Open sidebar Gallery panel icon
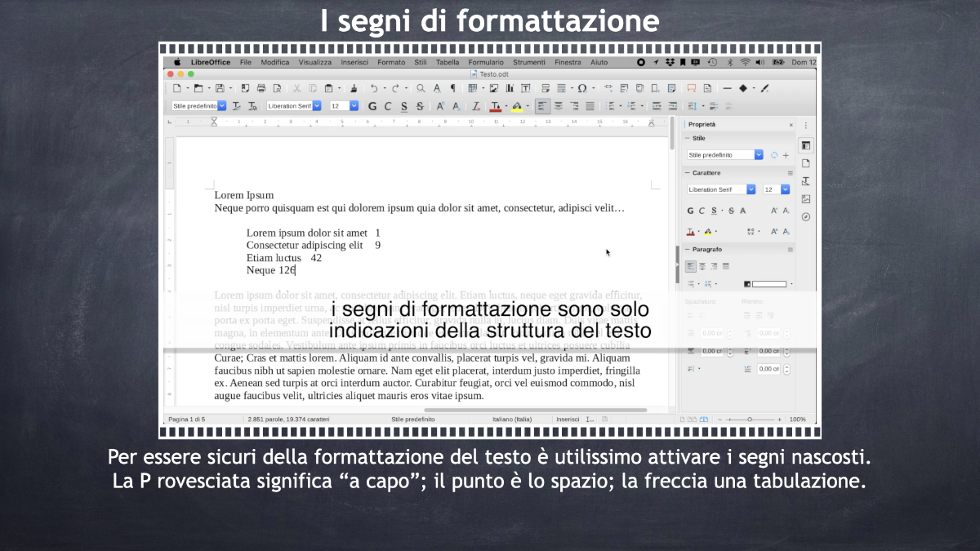 tap(806, 199)
